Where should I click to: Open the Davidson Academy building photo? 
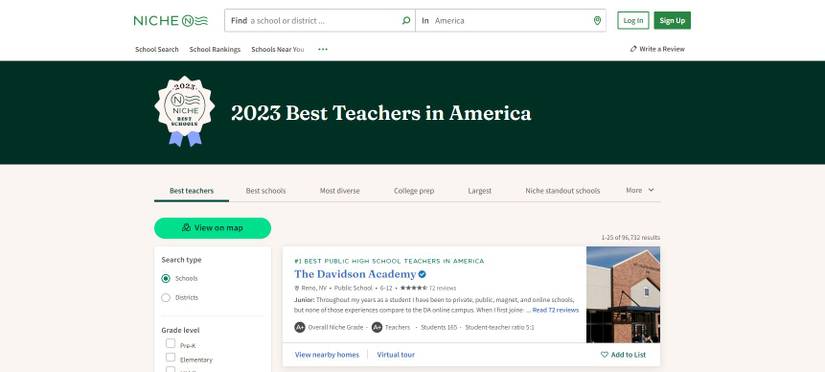(623, 295)
